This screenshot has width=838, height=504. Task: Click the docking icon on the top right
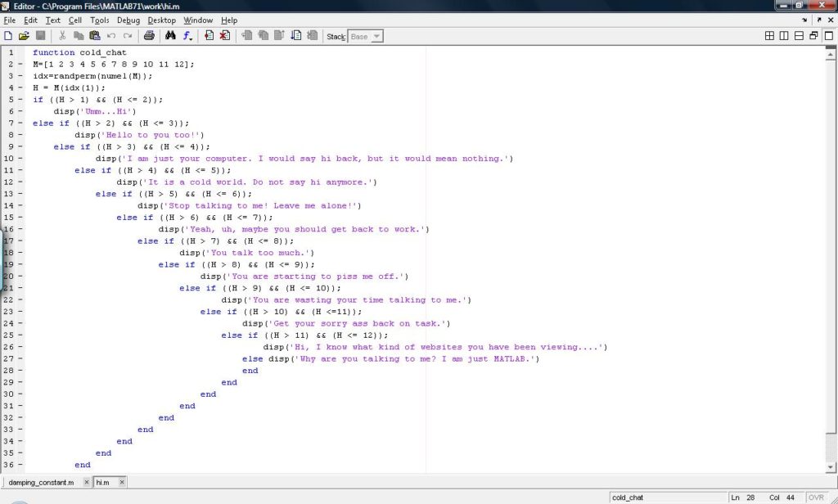813,35
